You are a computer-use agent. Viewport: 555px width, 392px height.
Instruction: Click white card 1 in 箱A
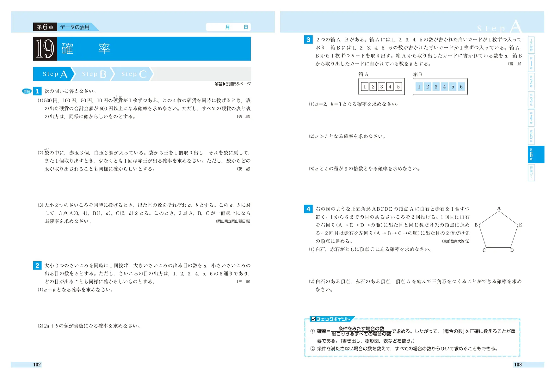point(365,87)
